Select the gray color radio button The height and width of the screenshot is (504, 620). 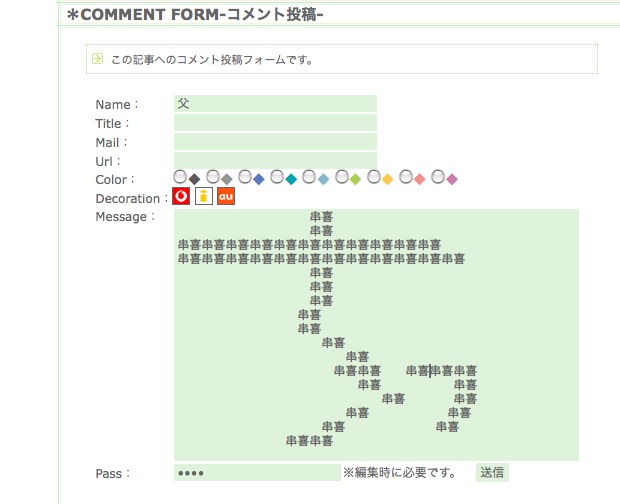point(212,178)
